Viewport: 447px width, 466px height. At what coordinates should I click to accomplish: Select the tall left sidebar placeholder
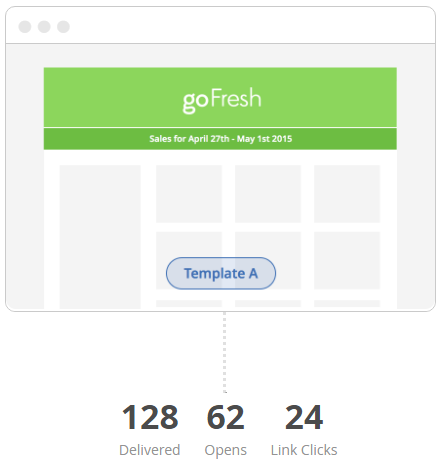tap(101, 239)
